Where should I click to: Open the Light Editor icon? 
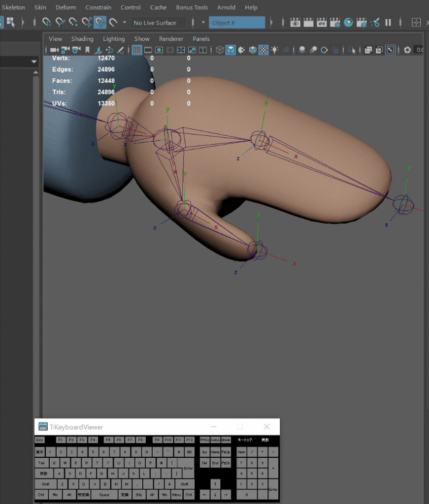[375, 22]
